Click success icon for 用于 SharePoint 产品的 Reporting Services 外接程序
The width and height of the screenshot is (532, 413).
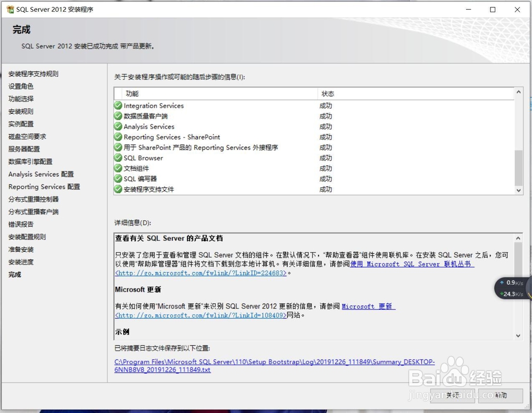pos(118,147)
